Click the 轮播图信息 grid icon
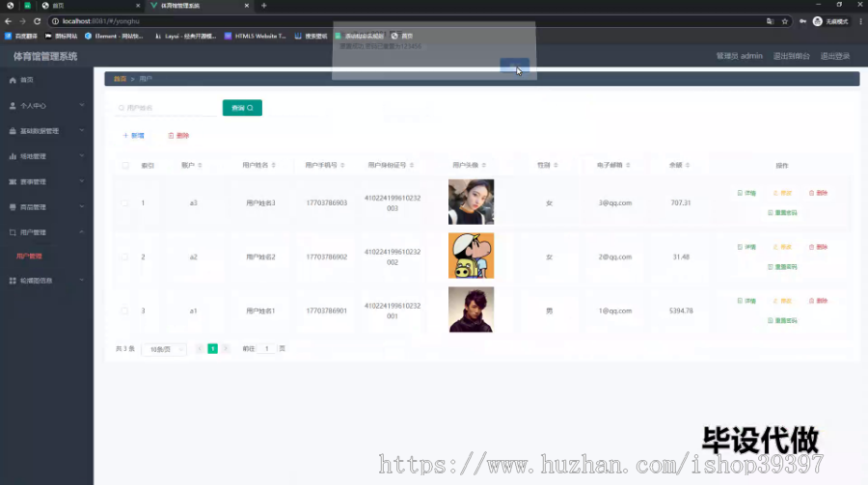 [13, 281]
